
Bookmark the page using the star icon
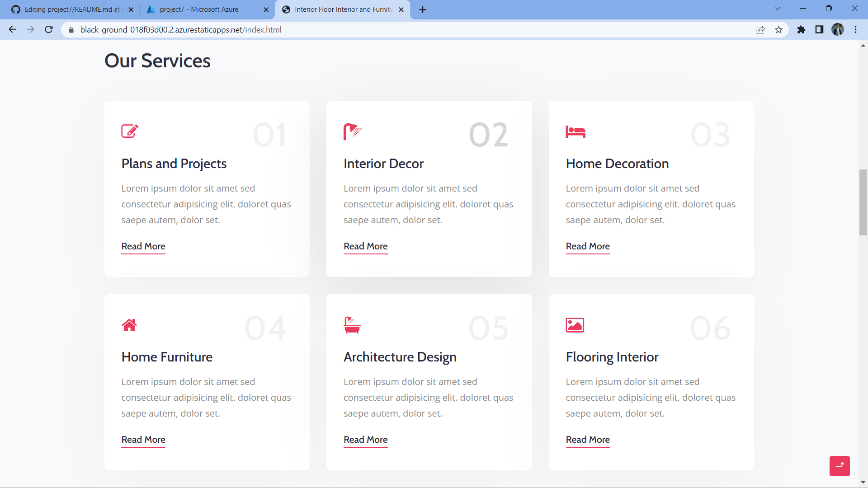[778, 30]
